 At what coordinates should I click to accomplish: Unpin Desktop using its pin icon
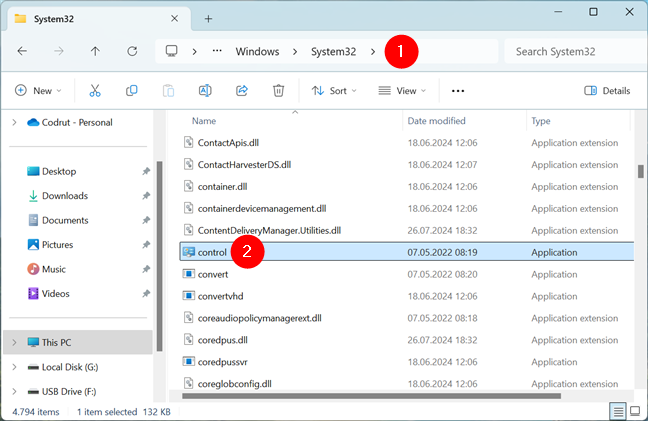tap(146, 171)
